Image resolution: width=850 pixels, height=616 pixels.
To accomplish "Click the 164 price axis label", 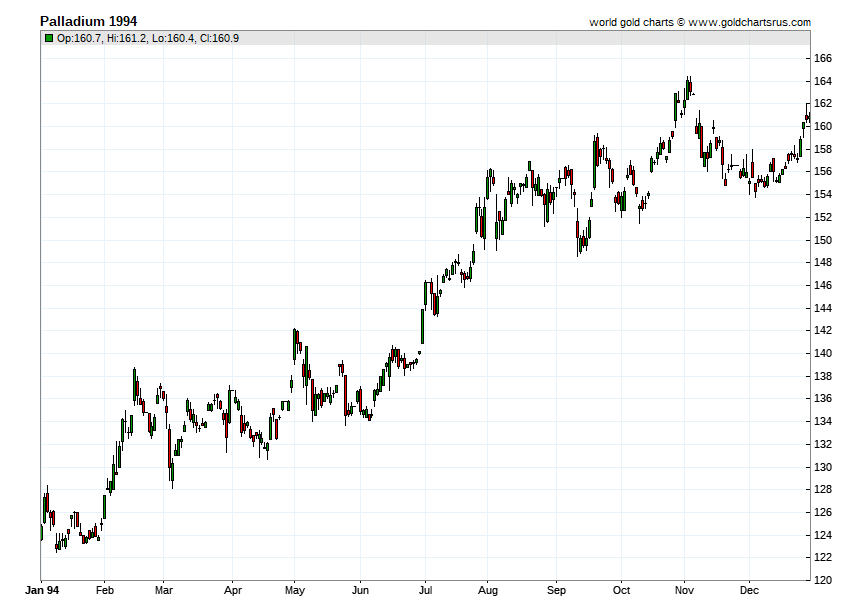I will tap(823, 81).
